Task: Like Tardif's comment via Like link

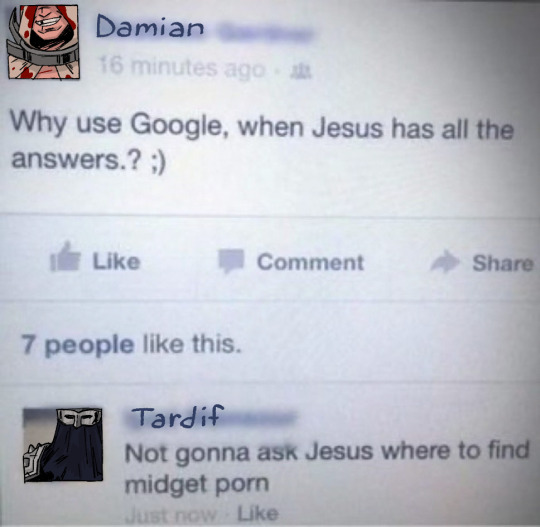Action: pyautogui.click(x=258, y=514)
